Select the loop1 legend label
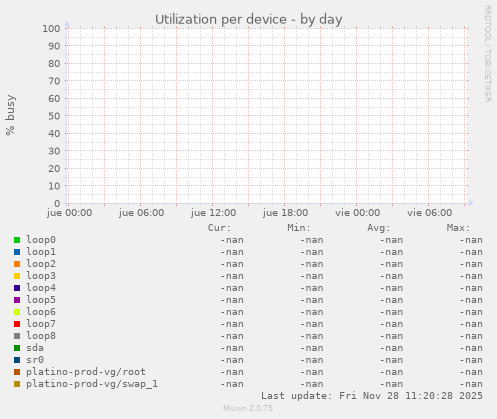 tap(41, 252)
